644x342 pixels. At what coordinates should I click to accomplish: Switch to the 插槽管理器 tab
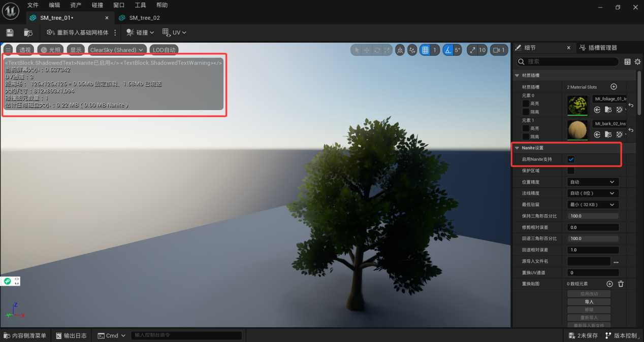(598, 48)
